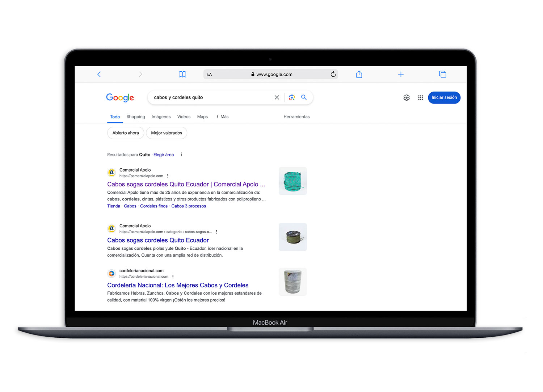The height and width of the screenshot is (392, 543).
Task: Open the Cordeles finos sitelink
Action: click(154, 206)
